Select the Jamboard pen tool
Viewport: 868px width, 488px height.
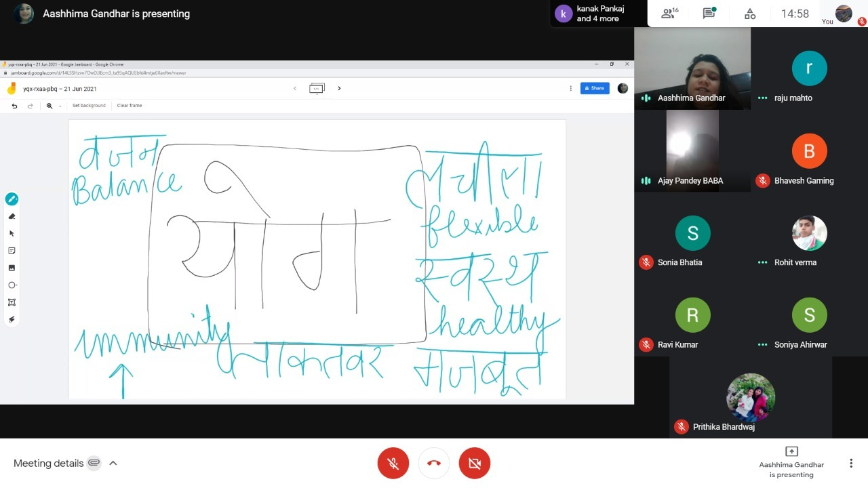point(12,199)
